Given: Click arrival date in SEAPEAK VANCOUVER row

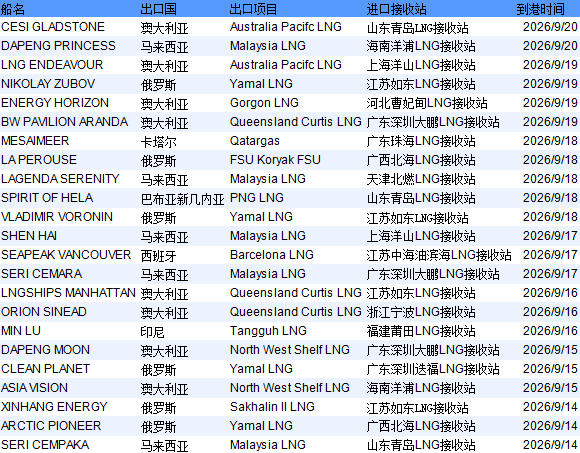Looking at the screenshot, I should [550, 255].
